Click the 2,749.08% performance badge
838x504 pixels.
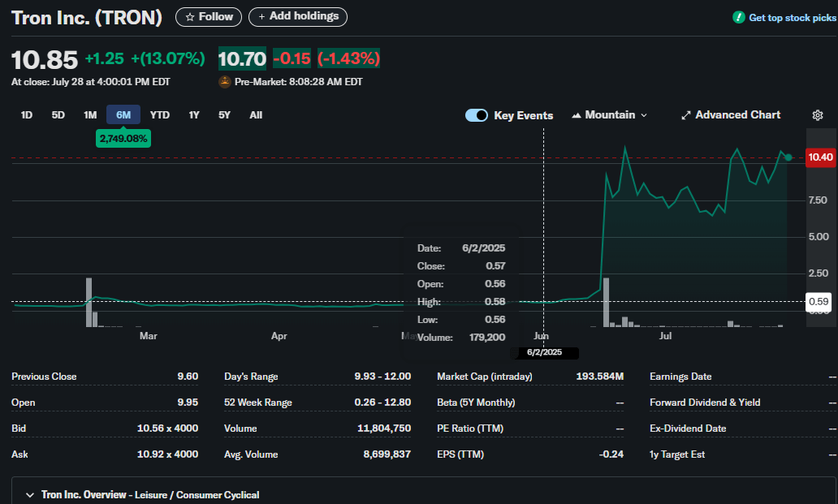123,139
